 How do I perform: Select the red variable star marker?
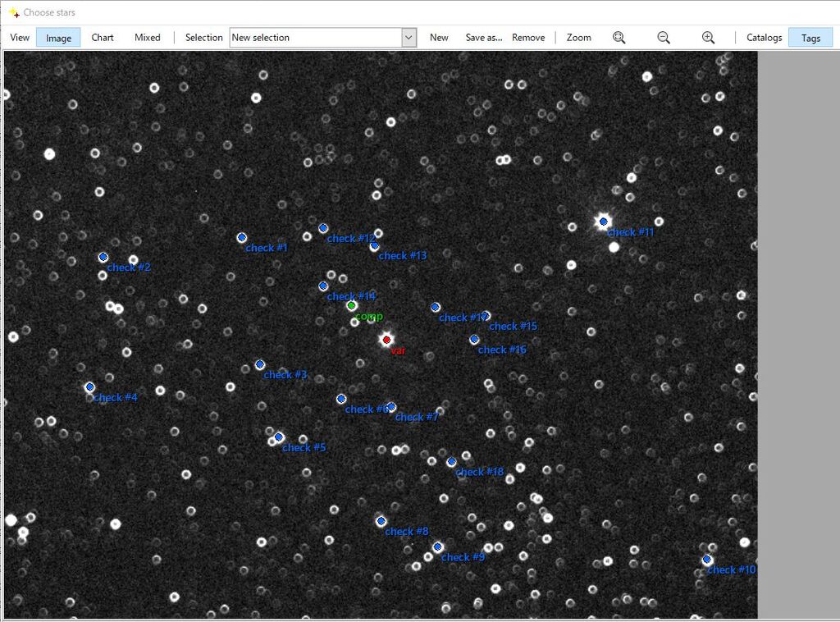click(386, 340)
